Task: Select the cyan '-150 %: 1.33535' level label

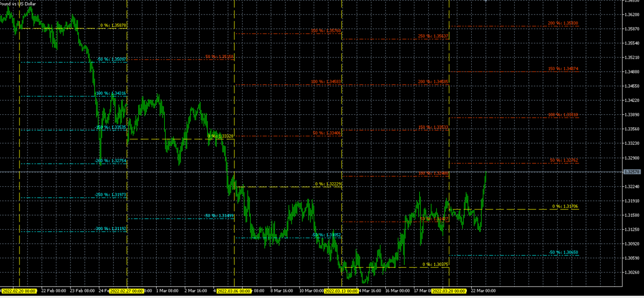Action: click(x=110, y=127)
